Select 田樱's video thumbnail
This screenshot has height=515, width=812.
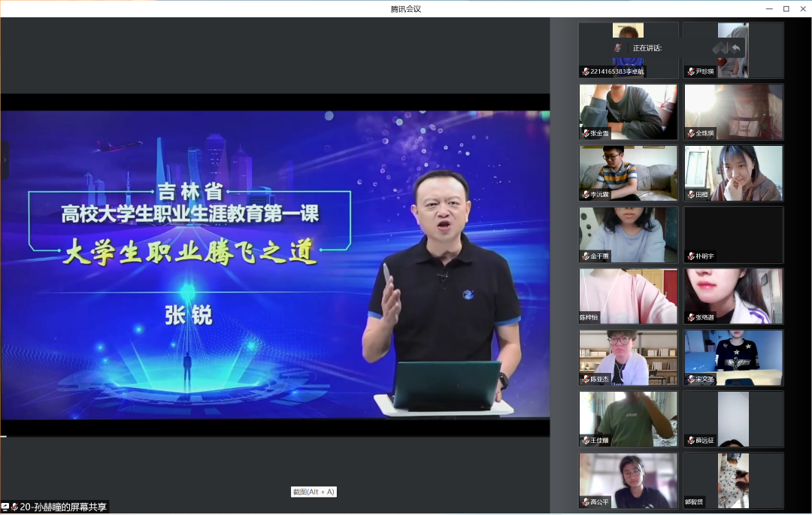(733, 173)
